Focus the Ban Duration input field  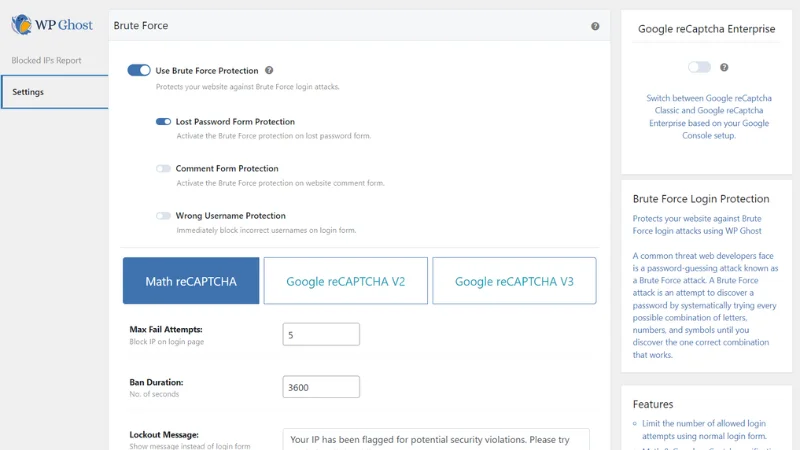coord(321,387)
